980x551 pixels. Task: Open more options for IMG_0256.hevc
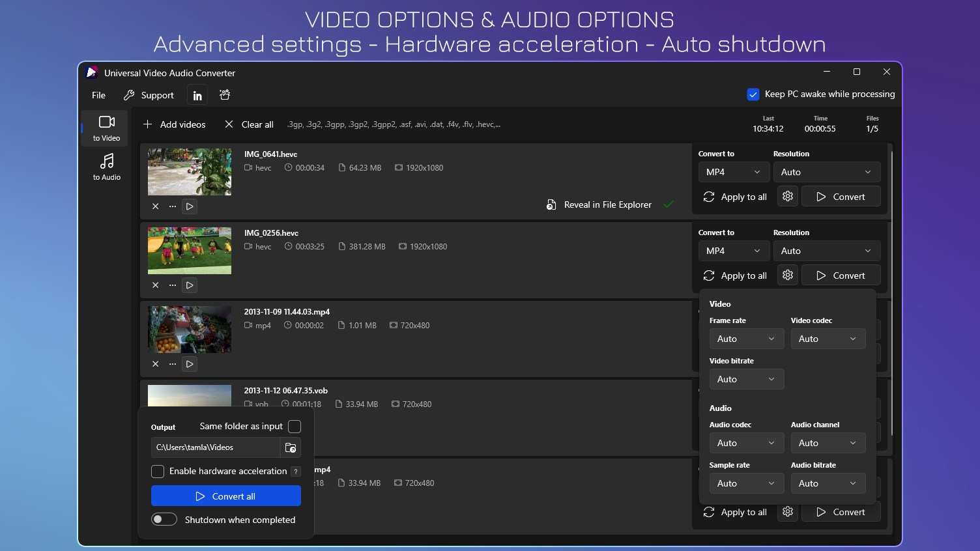[173, 285]
